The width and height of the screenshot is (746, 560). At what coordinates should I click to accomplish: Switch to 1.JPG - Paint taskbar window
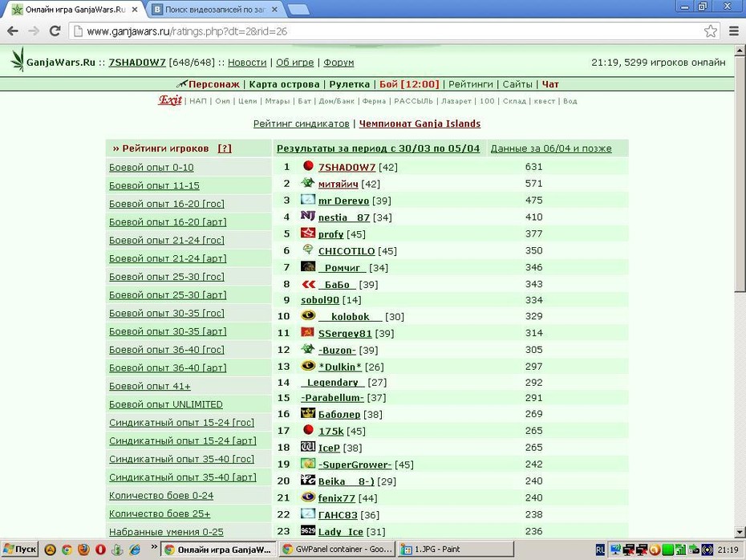pos(456,549)
